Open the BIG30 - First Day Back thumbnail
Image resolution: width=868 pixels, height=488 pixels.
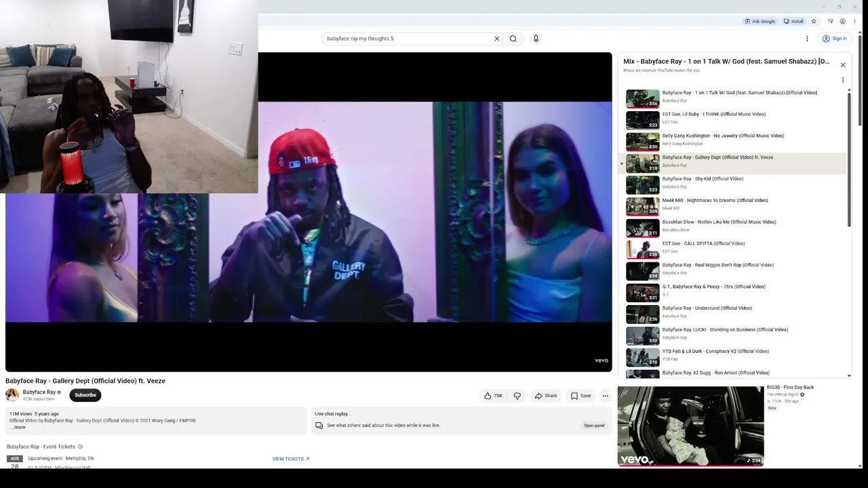(x=690, y=426)
